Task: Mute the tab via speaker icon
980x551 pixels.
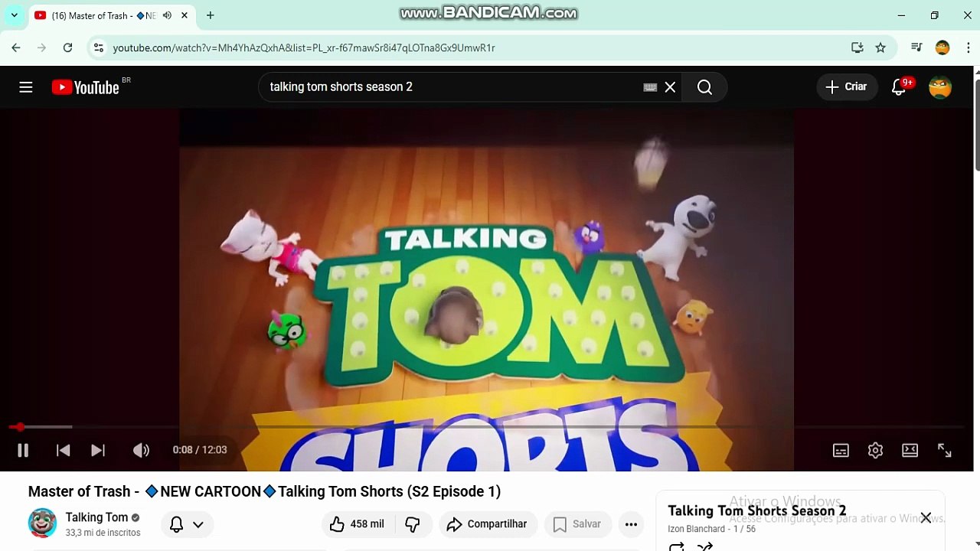Action: click(x=167, y=15)
